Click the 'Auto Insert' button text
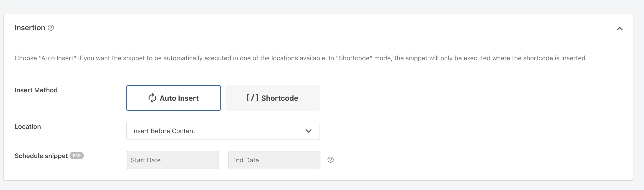 [179, 98]
